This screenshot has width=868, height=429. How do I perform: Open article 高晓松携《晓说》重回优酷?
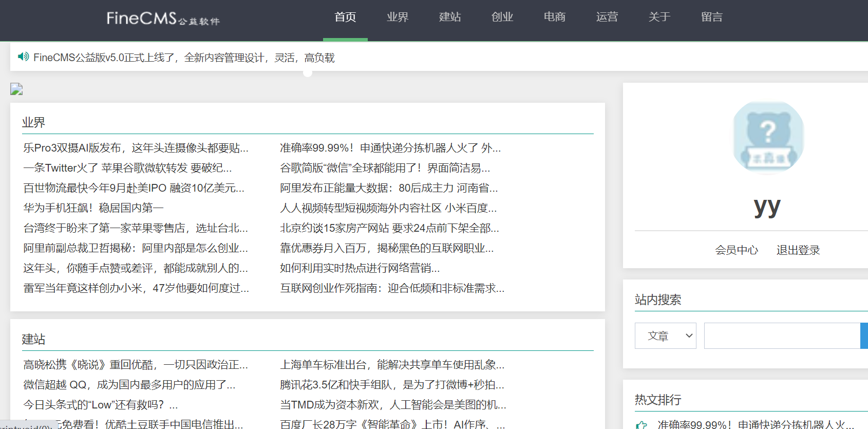coord(136,365)
